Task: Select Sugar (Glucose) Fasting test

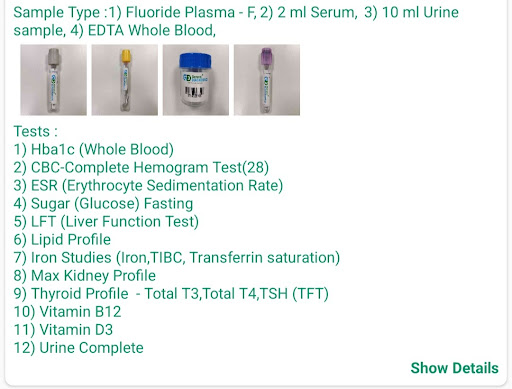Action: [x=103, y=203]
